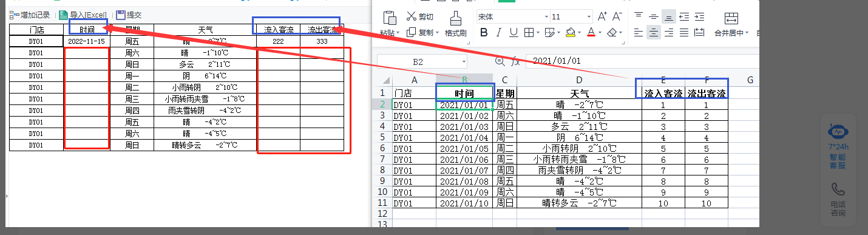Image resolution: width=868 pixels, height=235 pixels.
Task: Select the cell containing 333
Action: coord(322,41)
